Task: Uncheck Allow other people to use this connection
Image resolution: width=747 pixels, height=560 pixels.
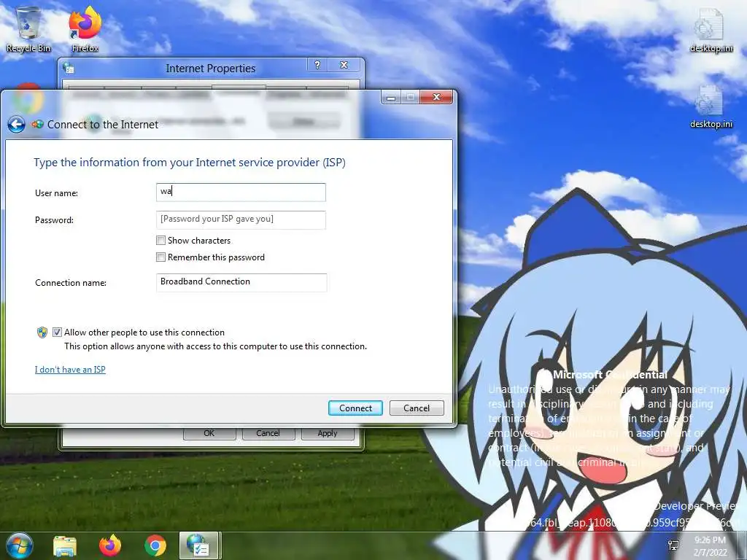Action: coord(57,332)
